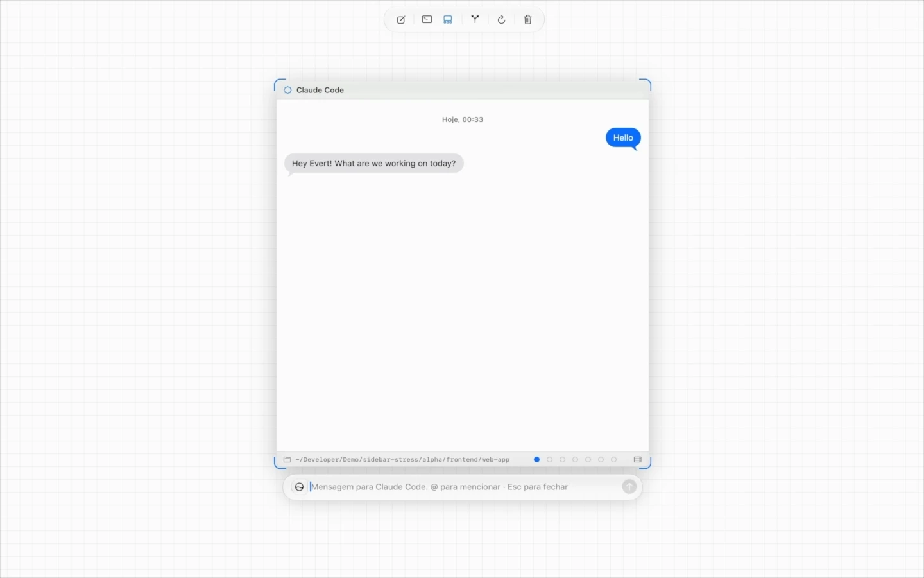Click the round icon left of message field
The width and height of the screenshot is (924, 578).
tap(299, 487)
